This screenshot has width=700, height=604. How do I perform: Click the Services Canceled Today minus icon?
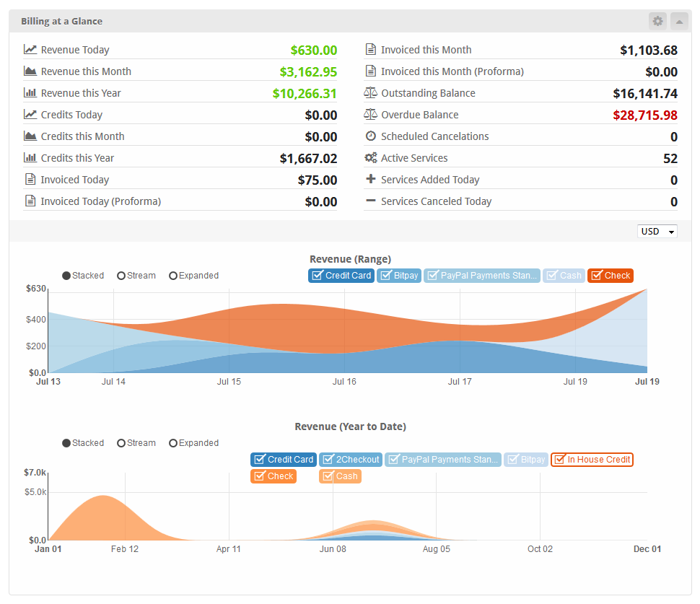pyautogui.click(x=370, y=201)
